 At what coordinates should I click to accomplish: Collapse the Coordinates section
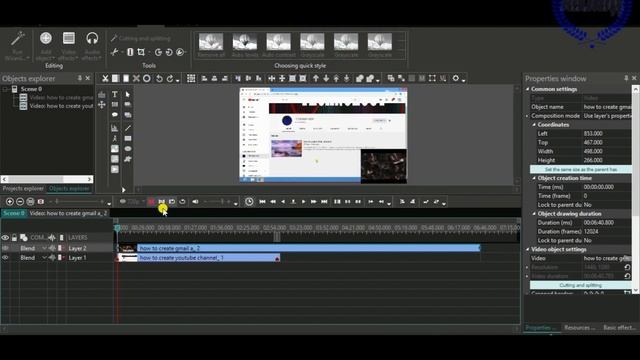534,124
